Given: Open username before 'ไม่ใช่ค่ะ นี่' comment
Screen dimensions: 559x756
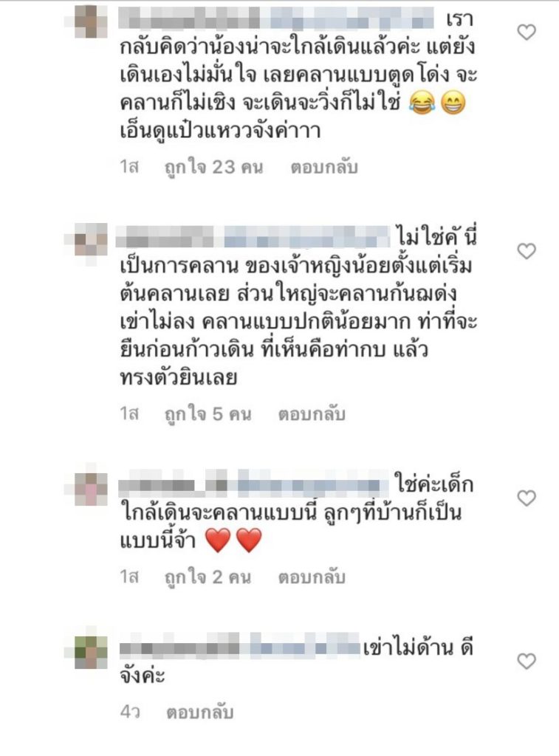Looking at the screenshot, I should point(254,238).
